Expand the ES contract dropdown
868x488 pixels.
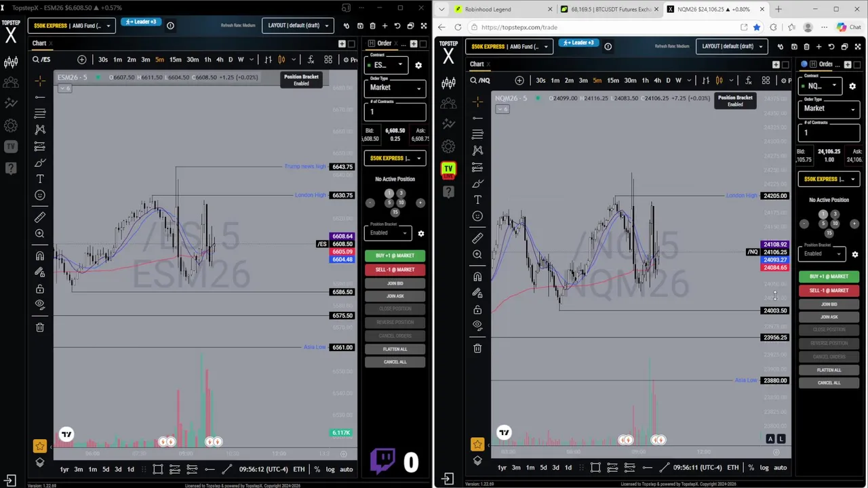(385, 65)
